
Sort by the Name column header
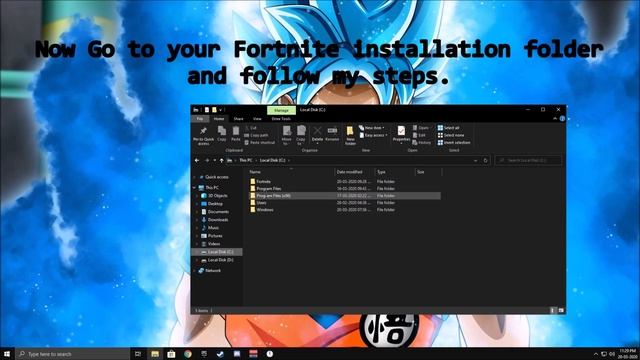255,172
